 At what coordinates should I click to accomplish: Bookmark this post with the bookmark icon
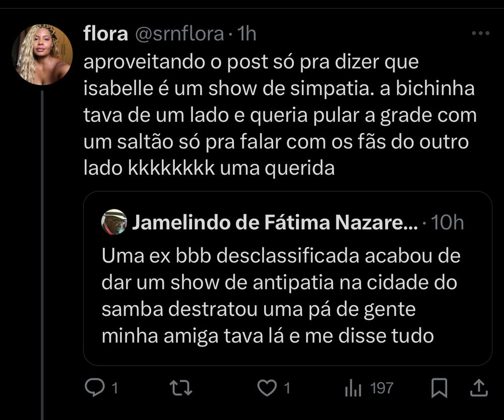pos(439,388)
